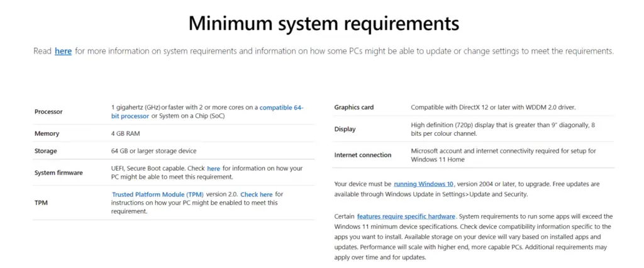This screenshot has width=644, height=268.
Task: Open the 'features require specific hardware' link
Action: (406, 216)
